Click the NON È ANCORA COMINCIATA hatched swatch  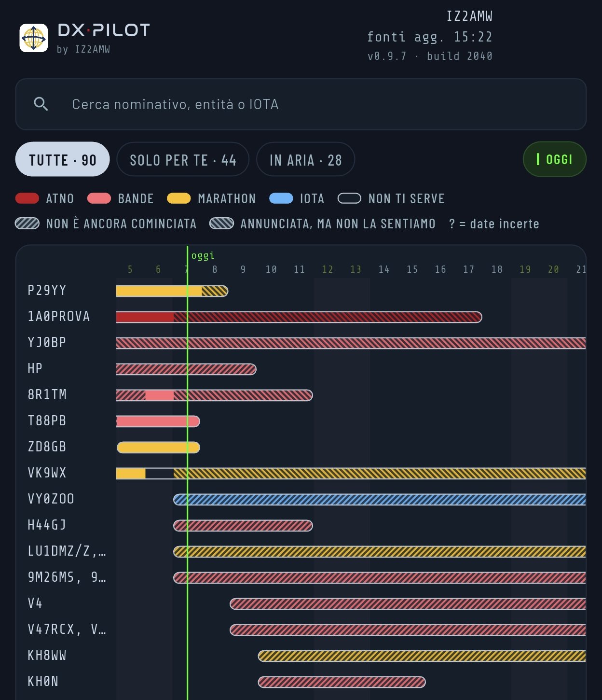pos(27,224)
